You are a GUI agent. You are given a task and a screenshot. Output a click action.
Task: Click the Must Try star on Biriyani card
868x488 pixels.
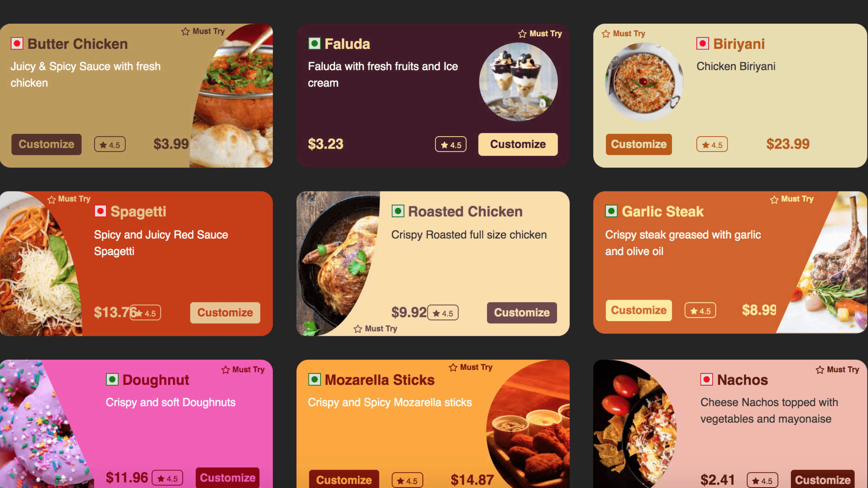point(606,34)
